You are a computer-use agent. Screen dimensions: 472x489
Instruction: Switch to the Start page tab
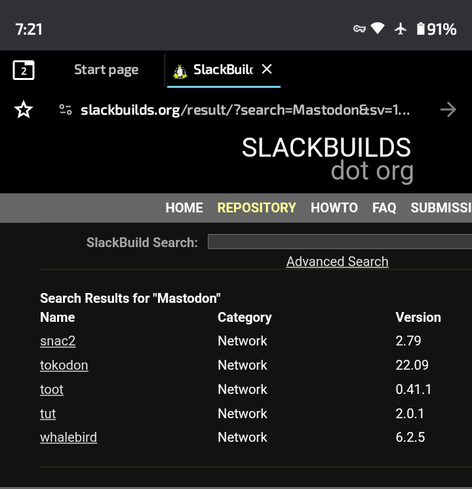tap(106, 70)
